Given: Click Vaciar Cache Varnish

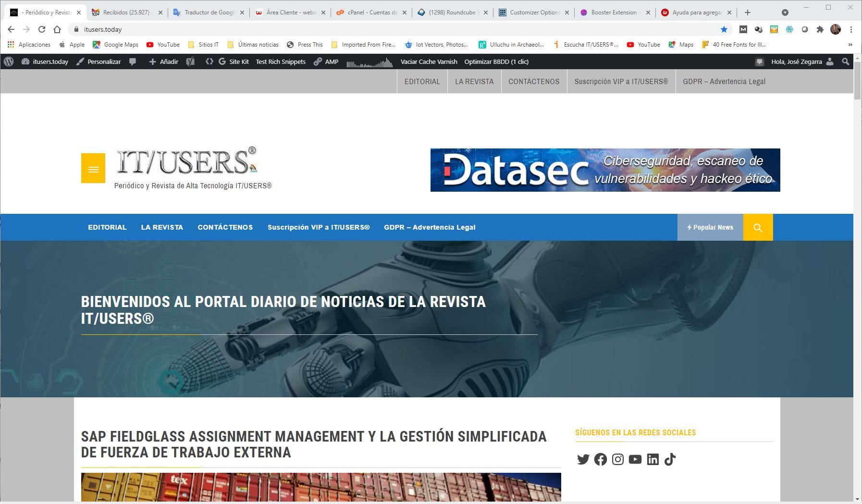Looking at the screenshot, I should [429, 61].
